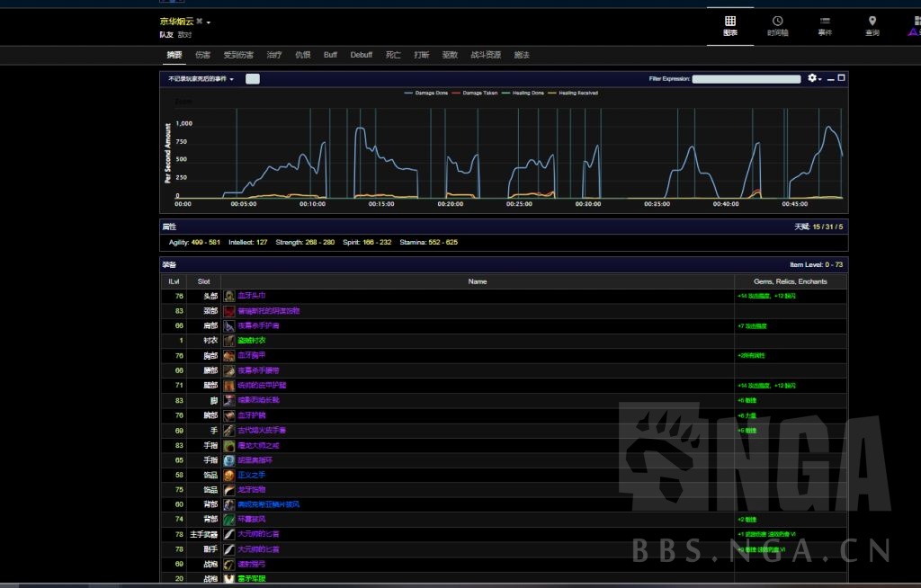Click the 正义之手 trinket icon
Viewport: 921px width, 588px height.
pyautogui.click(x=230, y=475)
